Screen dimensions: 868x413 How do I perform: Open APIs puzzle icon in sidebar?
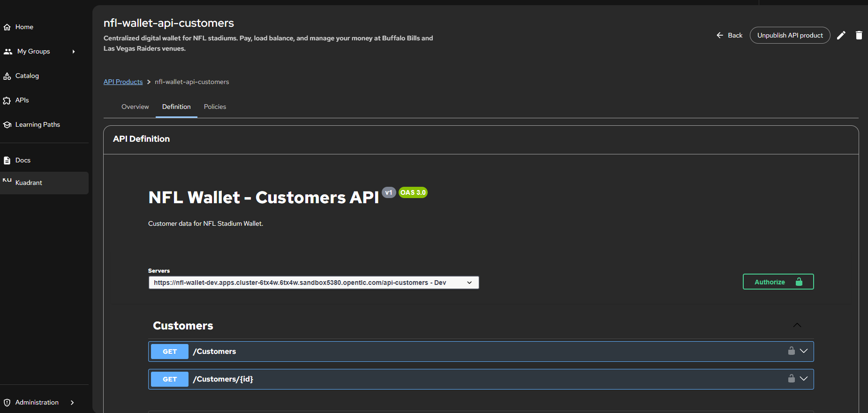click(x=7, y=100)
